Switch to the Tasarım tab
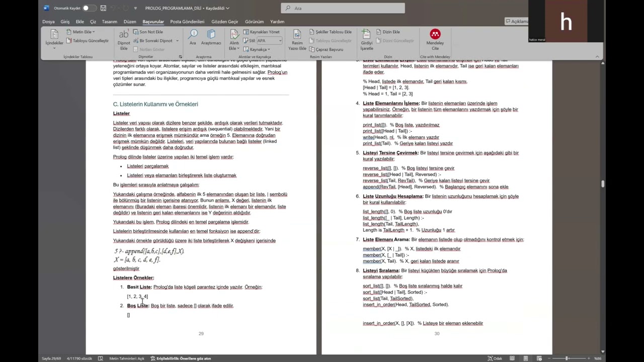This screenshot has width=644, height=362. (109, 22)
